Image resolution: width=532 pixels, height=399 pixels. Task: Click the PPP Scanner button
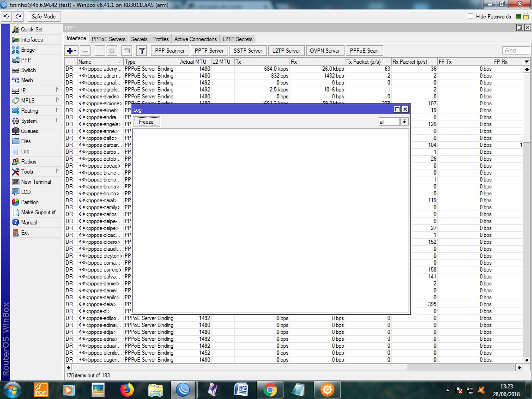tap(169, 51)
